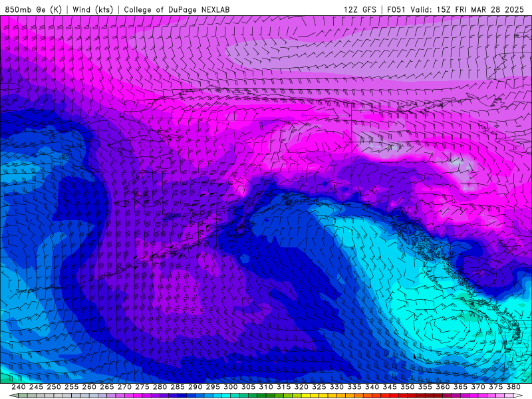Select the 360 value on color scale
This screenshot has height=399, width=532.
pyautogui.click(x=443, y=387)
